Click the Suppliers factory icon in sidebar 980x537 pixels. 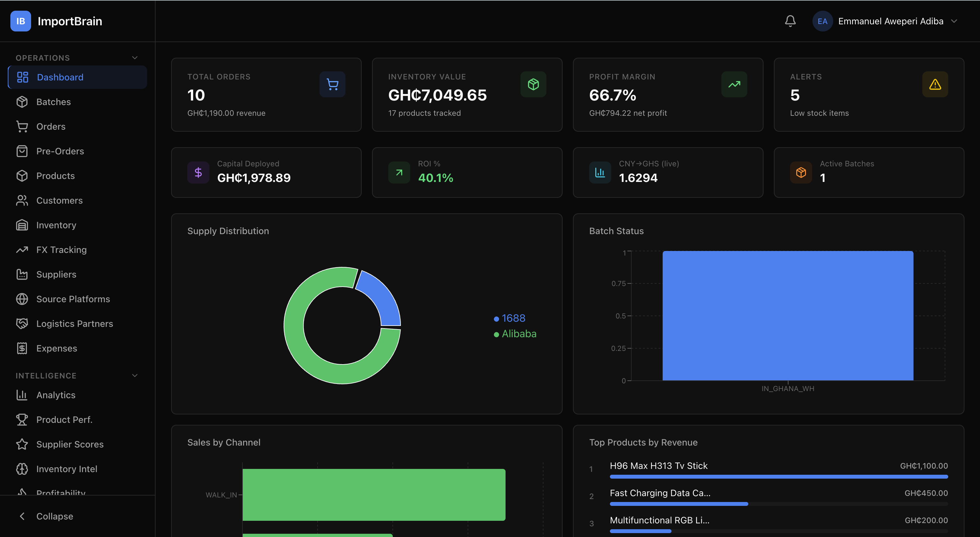[x=22, y=274]
